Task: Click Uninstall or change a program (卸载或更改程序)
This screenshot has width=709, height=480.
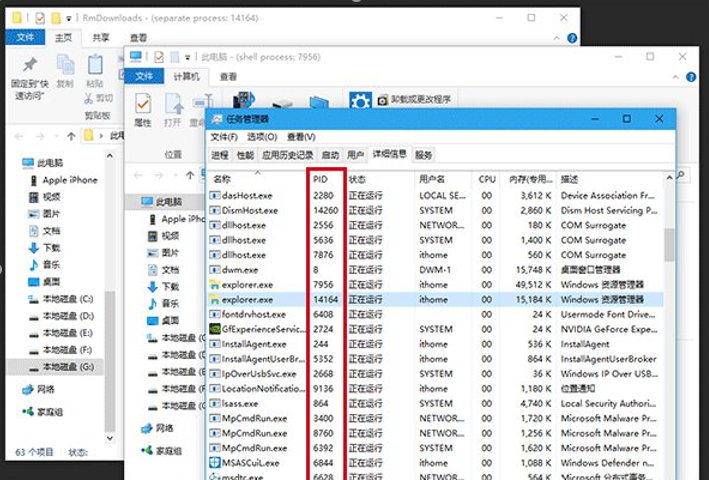Action: pos(413,99)
